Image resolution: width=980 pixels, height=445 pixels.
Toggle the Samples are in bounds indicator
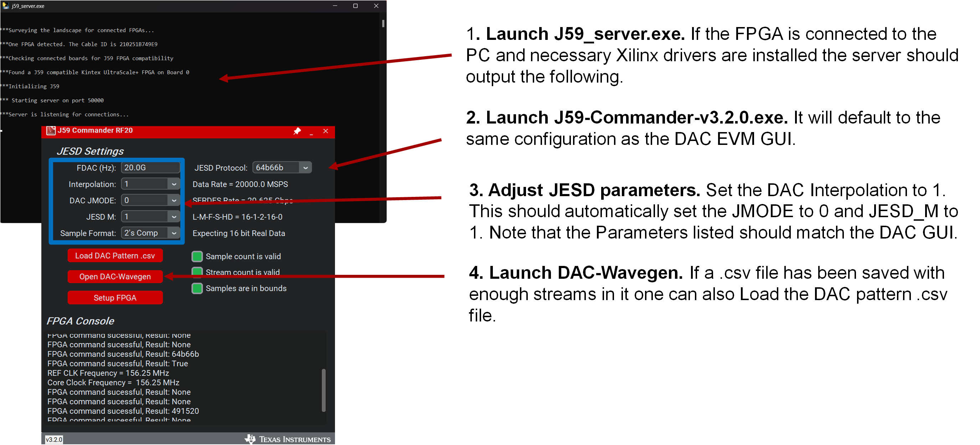click(x=197, y=288)
